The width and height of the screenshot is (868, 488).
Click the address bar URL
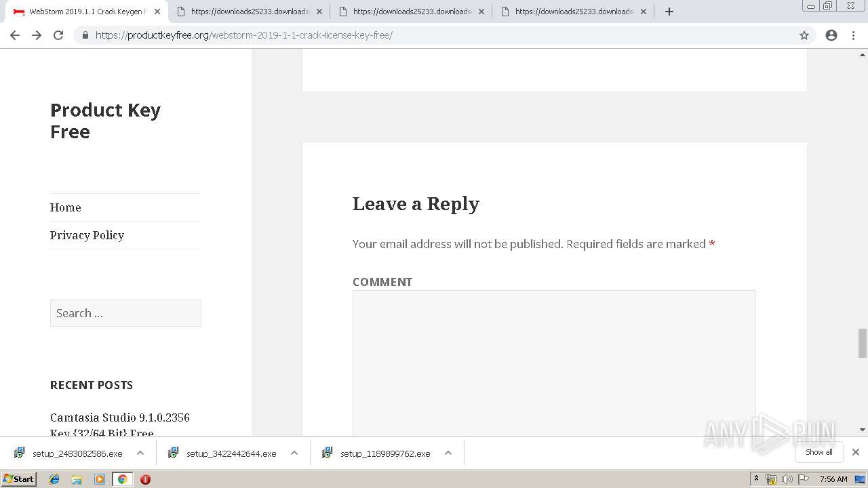(244, 35)
